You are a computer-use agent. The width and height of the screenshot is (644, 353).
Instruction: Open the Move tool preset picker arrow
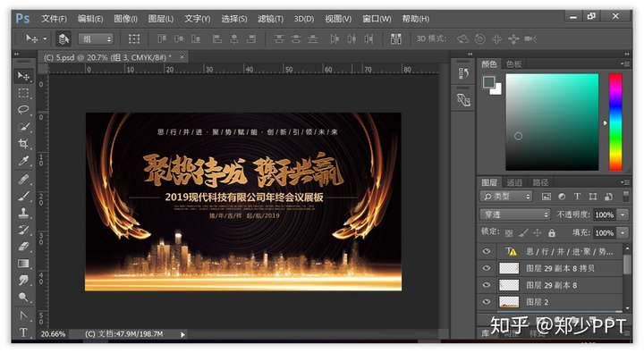(45, 39)
